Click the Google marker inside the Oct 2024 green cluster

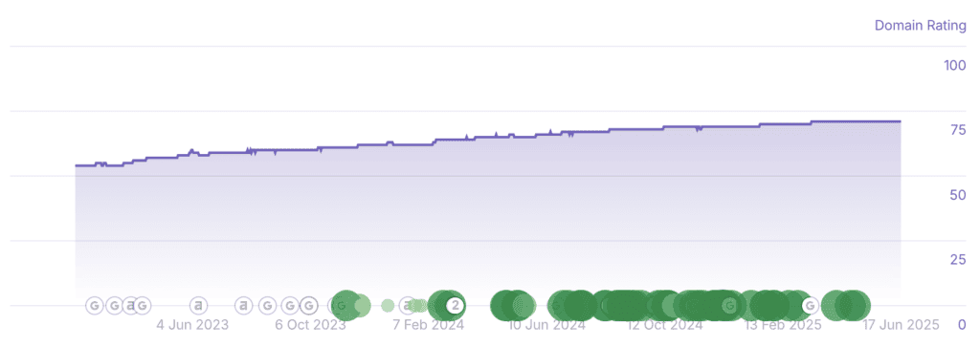click(728, 306)
